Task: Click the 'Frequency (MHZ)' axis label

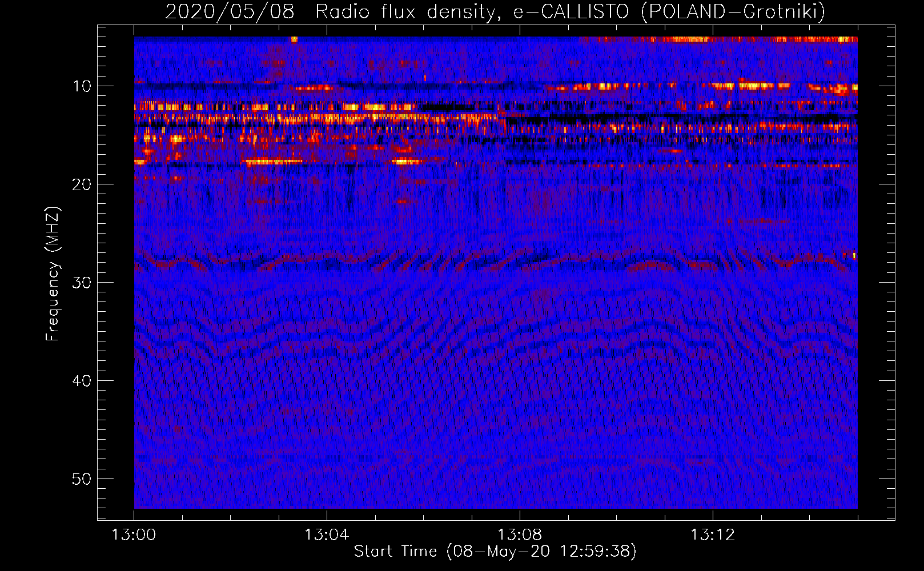Action: (52, 274)
